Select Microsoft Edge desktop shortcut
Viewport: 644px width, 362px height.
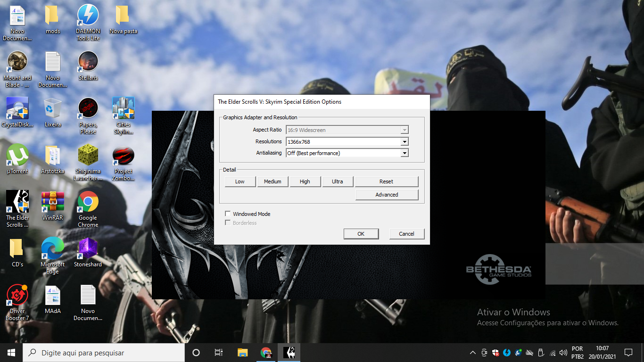click(x=52, y=256)
